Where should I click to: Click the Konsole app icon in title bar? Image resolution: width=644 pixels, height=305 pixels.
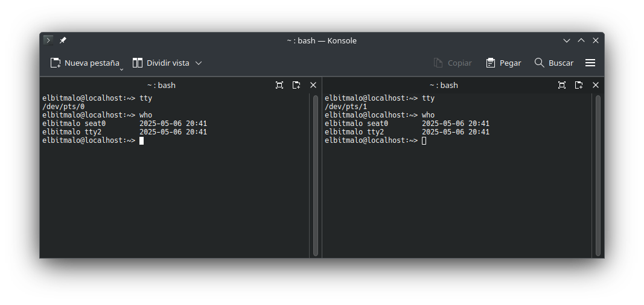(48, 40)
